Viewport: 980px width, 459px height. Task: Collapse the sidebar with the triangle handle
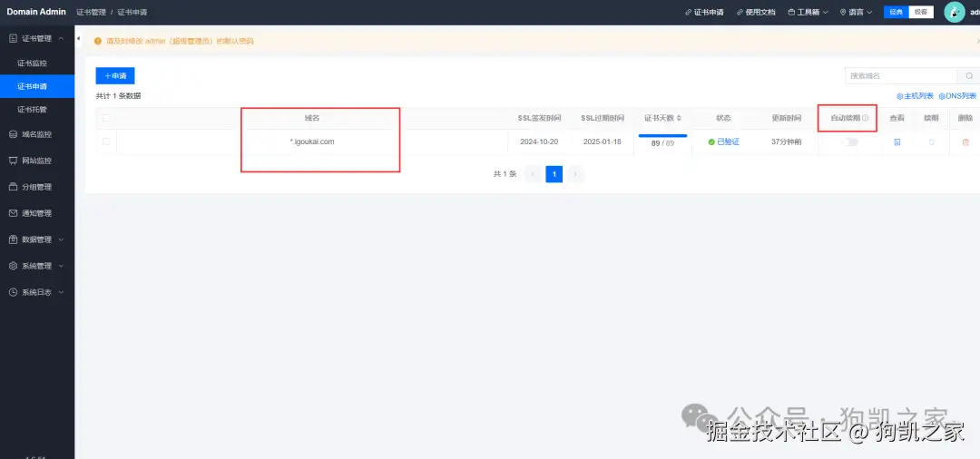click(x=78, y=39)
